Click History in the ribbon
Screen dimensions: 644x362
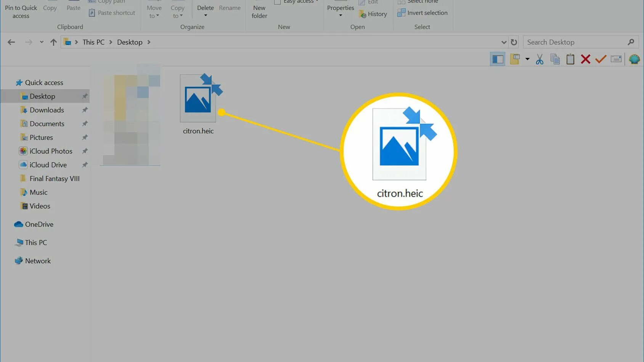click(x=373, y=14)
